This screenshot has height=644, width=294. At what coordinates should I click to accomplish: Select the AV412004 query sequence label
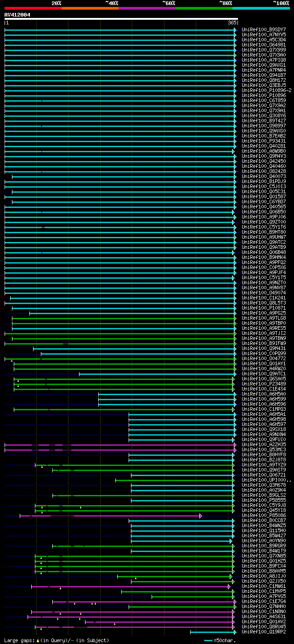(x=17, y=15)
